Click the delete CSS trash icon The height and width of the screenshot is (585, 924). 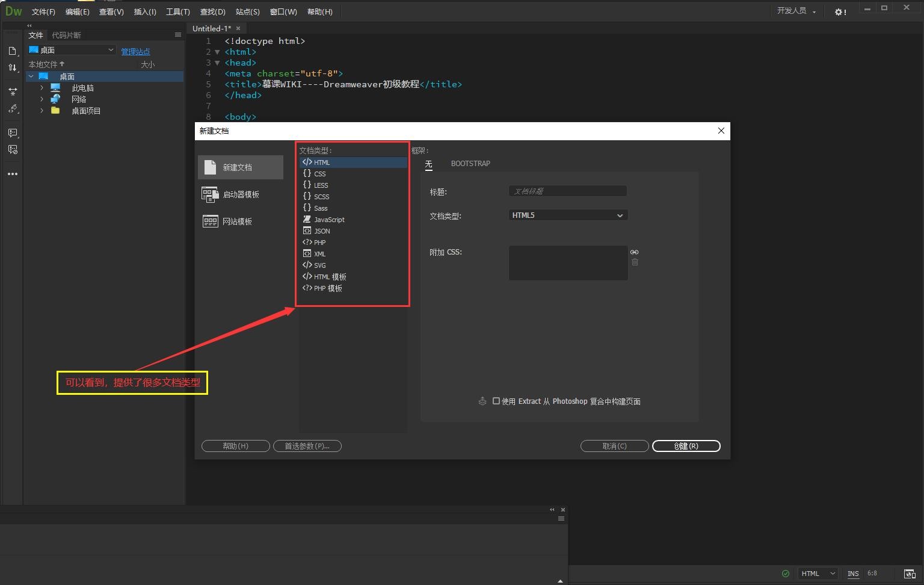click(635, 262)
